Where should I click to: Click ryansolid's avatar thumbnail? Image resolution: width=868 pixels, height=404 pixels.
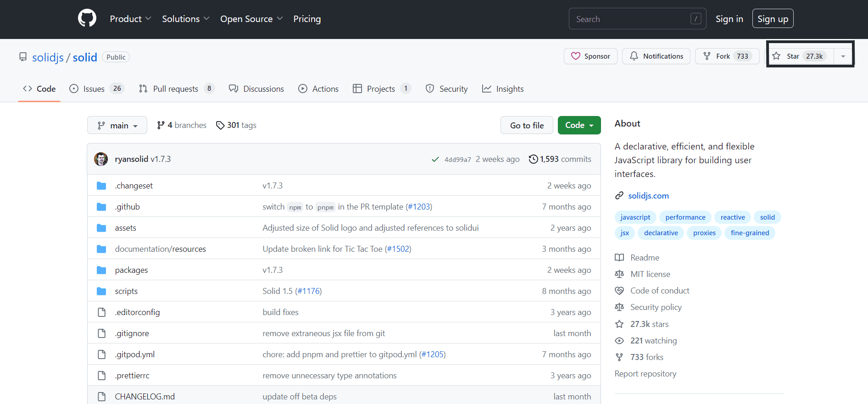tap(101, 159)
